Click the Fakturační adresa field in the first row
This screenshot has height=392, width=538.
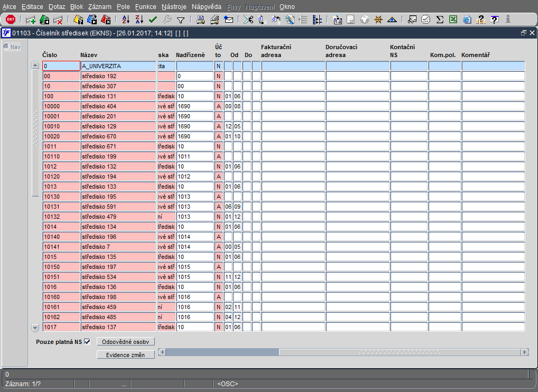[x=293, y=66]
